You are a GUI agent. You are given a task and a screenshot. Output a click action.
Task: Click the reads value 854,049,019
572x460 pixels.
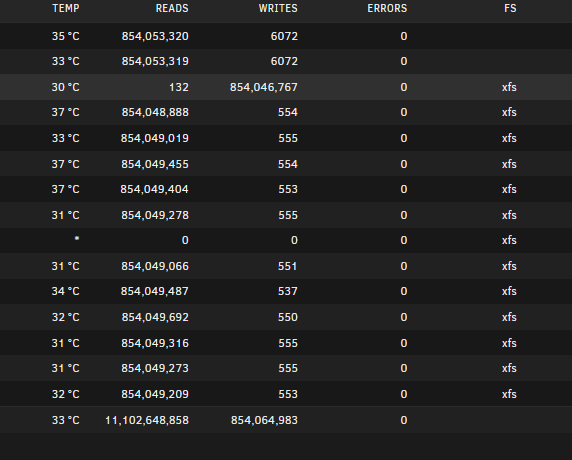(x=155, y=138)
